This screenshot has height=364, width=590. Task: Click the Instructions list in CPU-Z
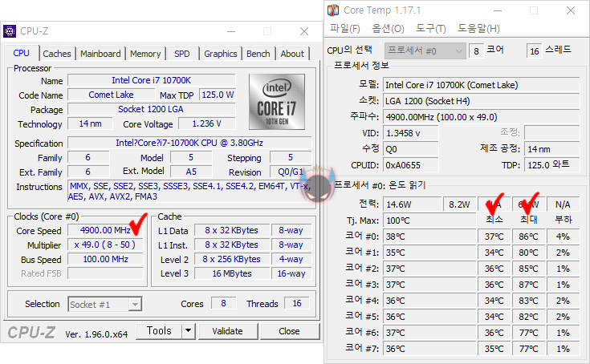click(189, 192)
